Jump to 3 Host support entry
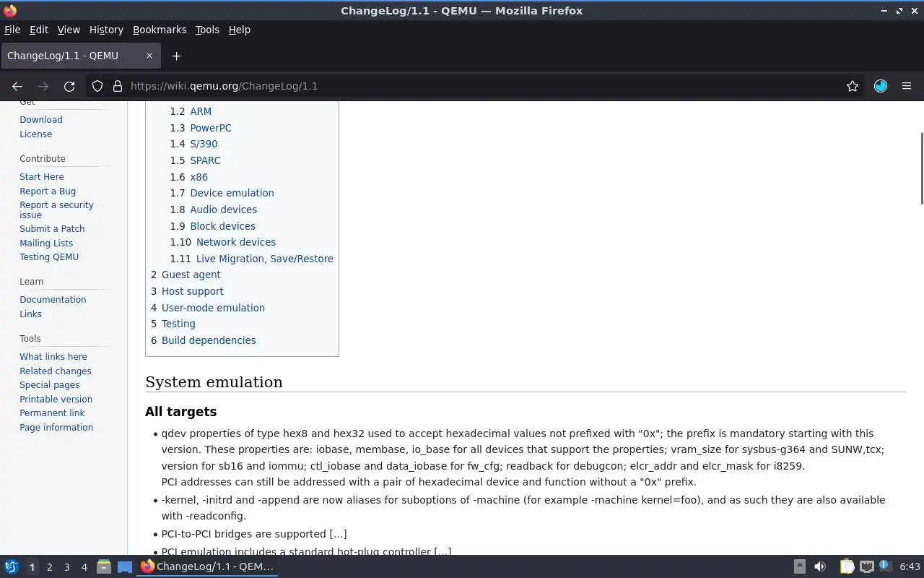924x578 pixels. [187, 291]
